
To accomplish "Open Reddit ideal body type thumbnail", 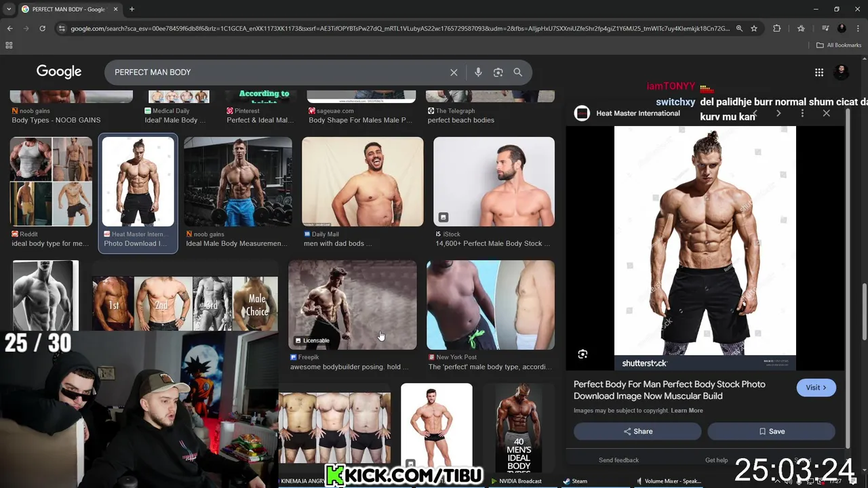I will (x=51, y=182).
